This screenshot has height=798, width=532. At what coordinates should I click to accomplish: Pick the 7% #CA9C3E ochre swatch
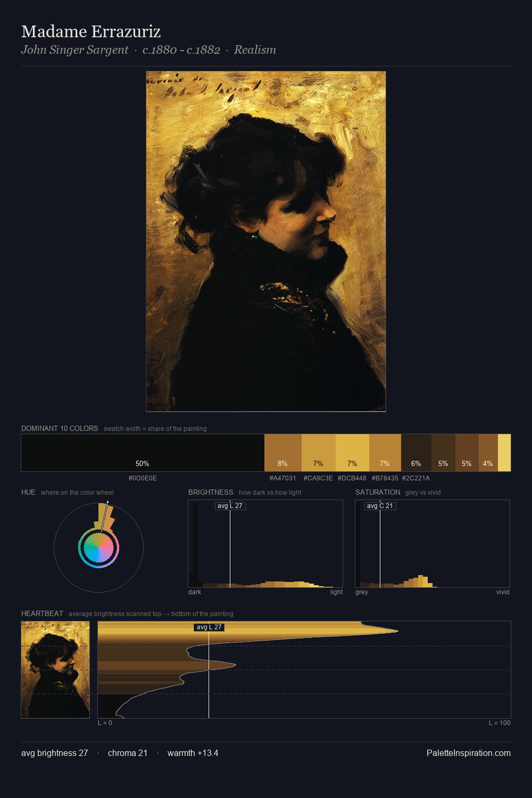(x=319, y=453)
